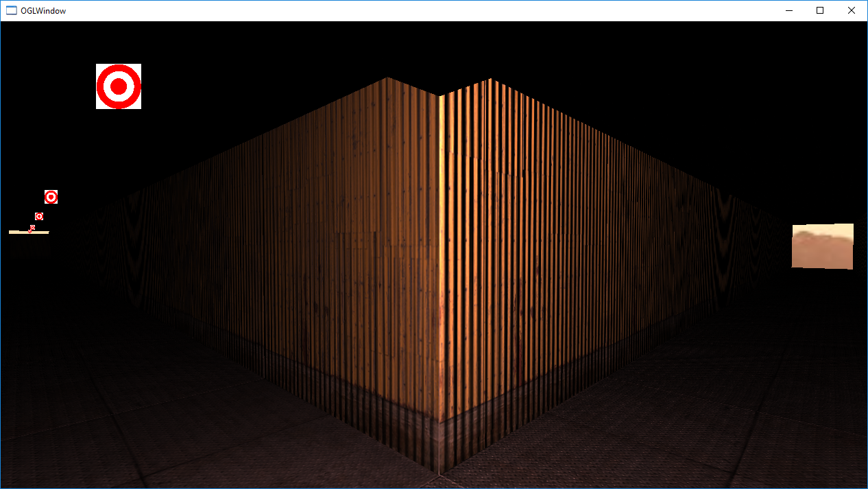Click the tiniest bullseye overlapping the beige bar
The height and width of the screenshot is (489, 868).
point(29,231)
